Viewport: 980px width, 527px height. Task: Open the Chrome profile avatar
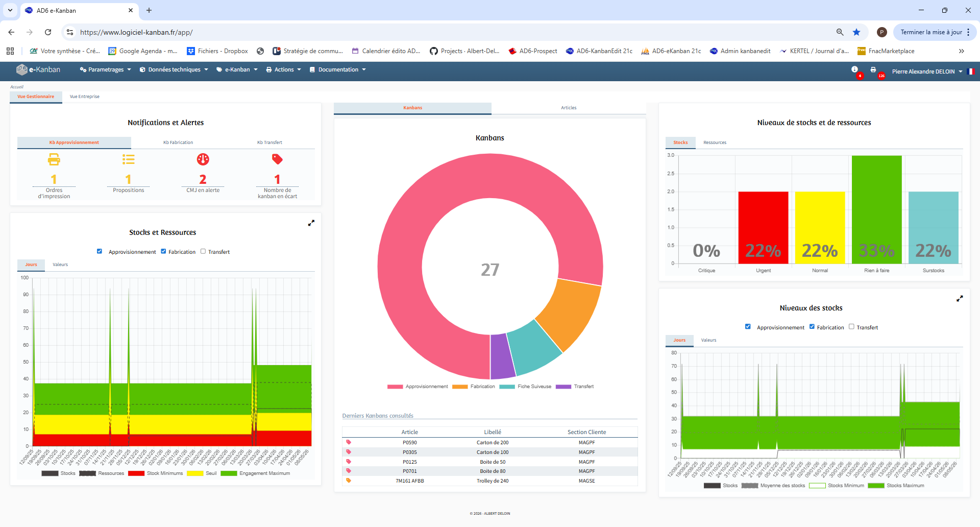pos(881,32)
